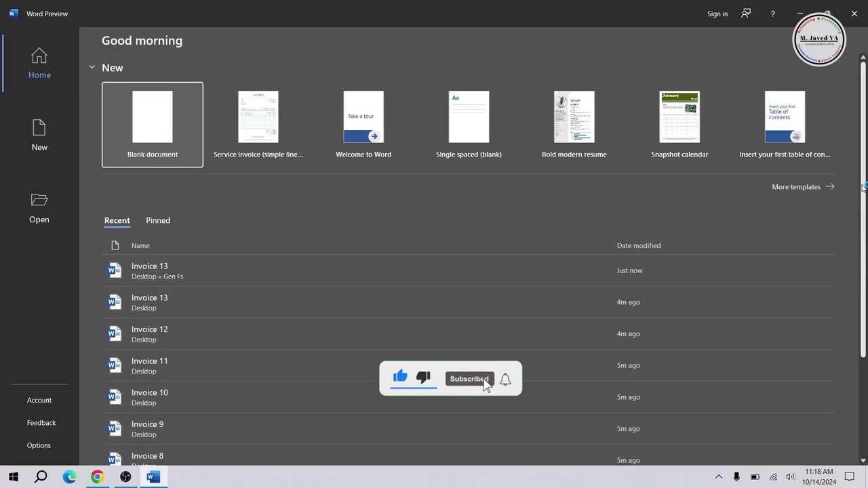Launch Microsoft Edge from taskbar
This screenshot has height=488, width=868.
pyautogui.click(x=69, y=477)
